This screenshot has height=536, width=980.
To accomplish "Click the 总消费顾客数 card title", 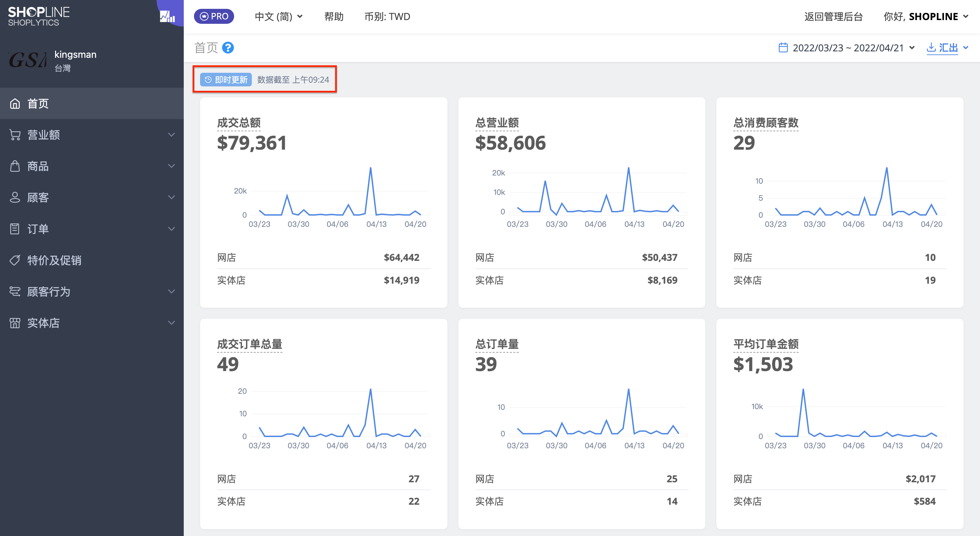I will point(766,123).
